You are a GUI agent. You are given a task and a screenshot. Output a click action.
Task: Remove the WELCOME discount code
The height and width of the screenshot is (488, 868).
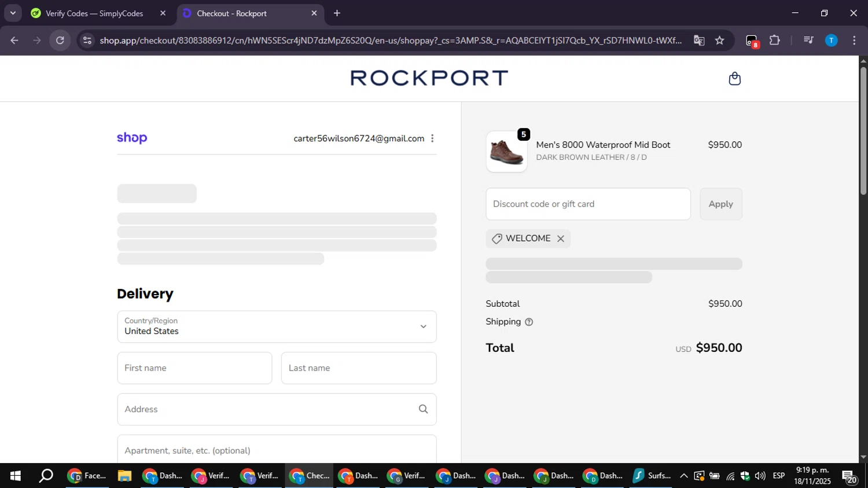[561, 239]
